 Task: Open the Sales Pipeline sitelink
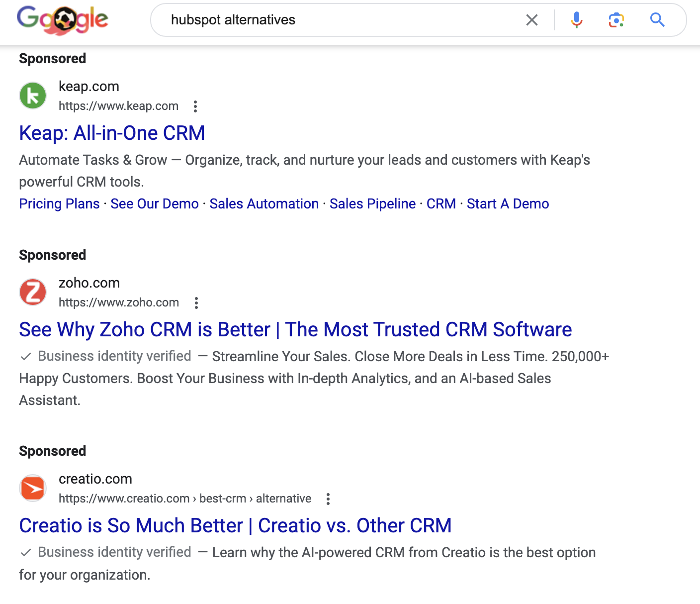tap(372, 203)
